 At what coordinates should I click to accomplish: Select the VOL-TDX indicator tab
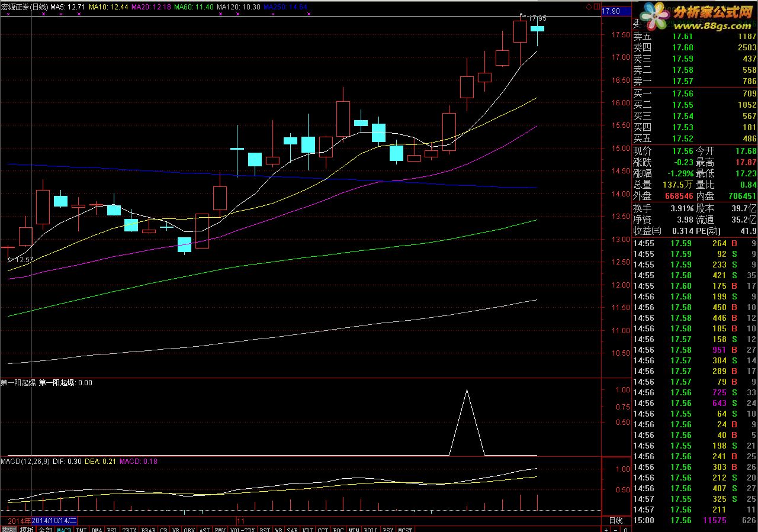tap(242, 529)
